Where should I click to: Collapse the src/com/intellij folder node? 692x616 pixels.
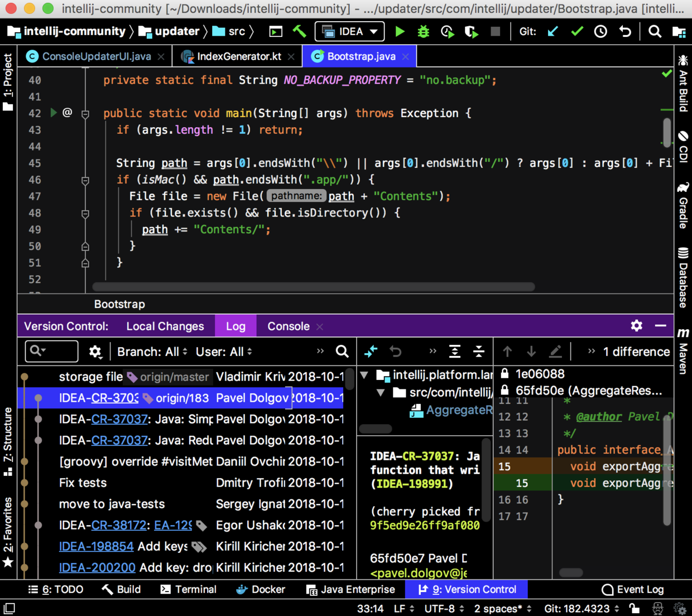pos(381,392)
